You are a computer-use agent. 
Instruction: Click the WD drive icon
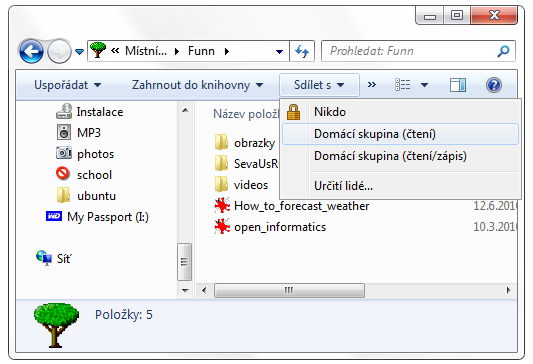[54, 216]
